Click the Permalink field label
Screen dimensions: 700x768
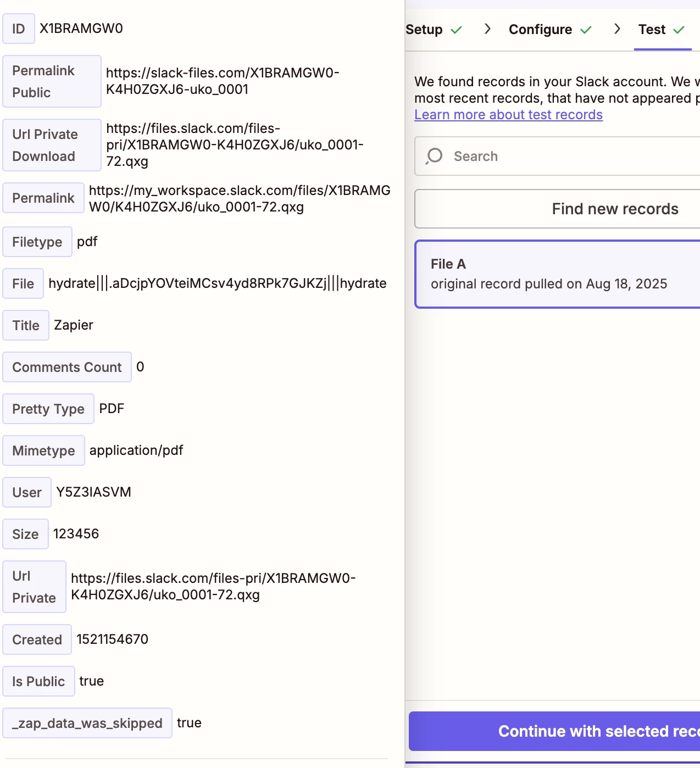click(43, 198)
